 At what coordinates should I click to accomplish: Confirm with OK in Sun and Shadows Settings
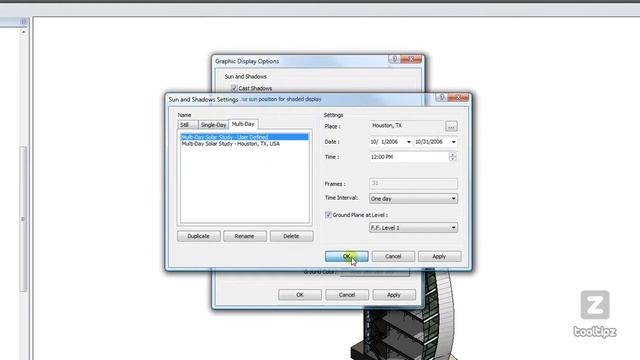pos(347,256)
